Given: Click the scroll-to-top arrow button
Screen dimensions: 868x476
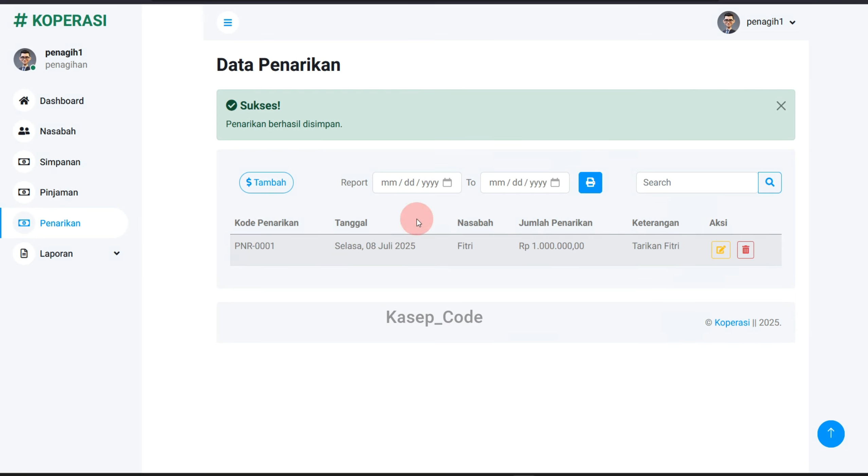Looking at the screenshot, I should point(831,434).
